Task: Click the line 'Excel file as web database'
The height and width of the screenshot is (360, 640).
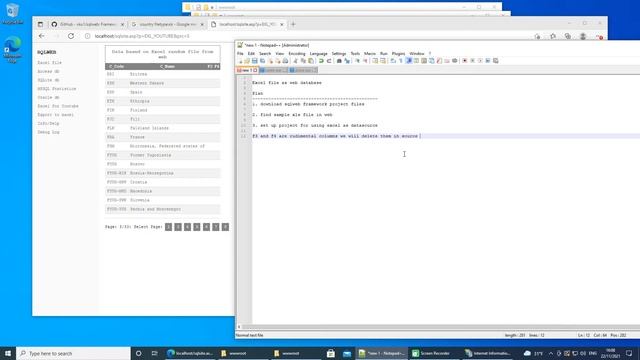Action: point(287,83)
